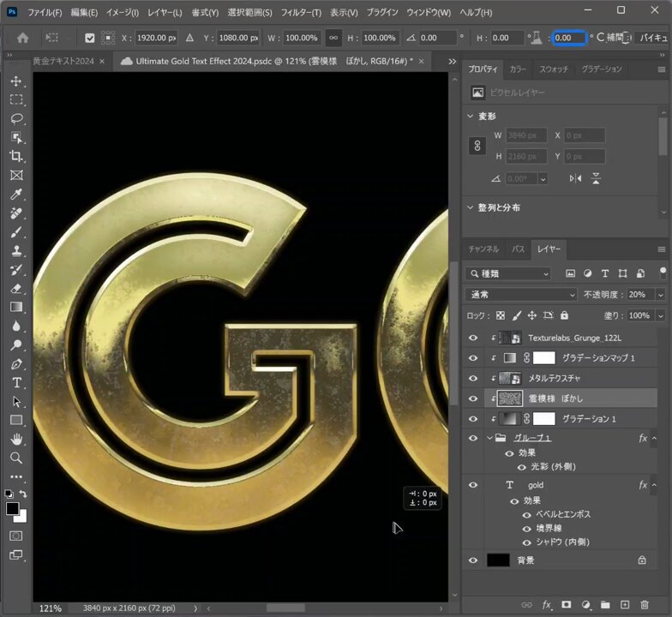672x617 pixels.
Task: Select the Brush tool
Action: click(16, 231)
